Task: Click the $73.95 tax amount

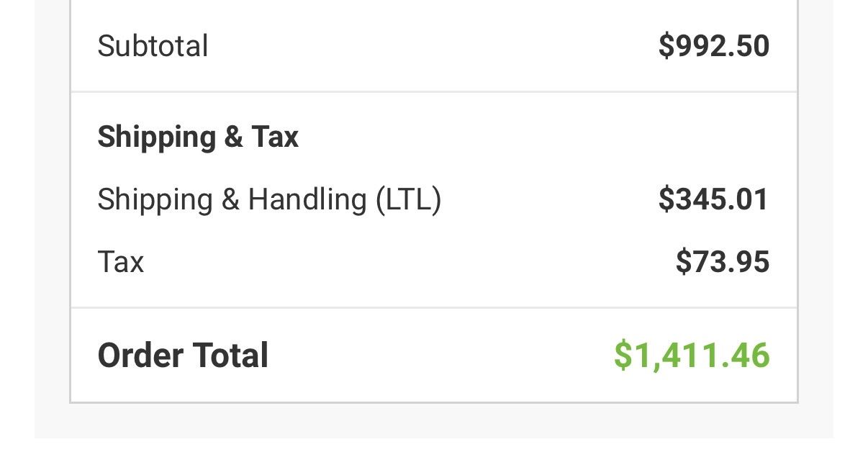Action: [723, 262]
